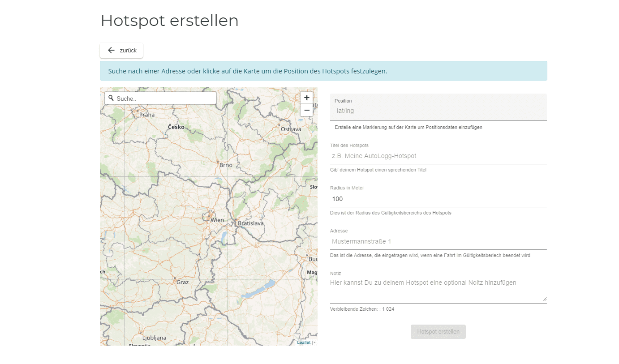This screenshot has width=619, height=364.
Task: Click the Titel des Hotspots input
Action: click(x=438, y=156)
